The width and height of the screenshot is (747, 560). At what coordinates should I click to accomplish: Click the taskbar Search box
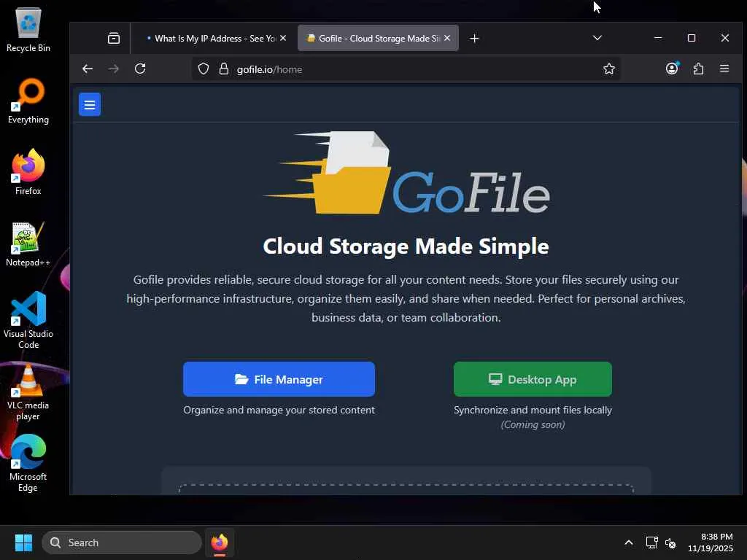[122, 542]
